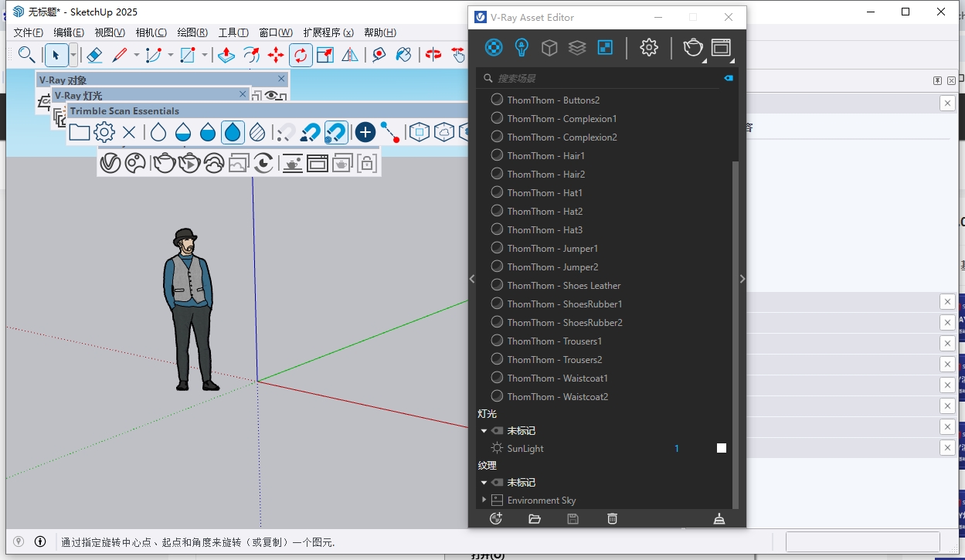Viewport: 965px width, 560px height.
Task: Open Chaos Cosmos palette icon in V-Ray toolbar
Action: [135, 163]
